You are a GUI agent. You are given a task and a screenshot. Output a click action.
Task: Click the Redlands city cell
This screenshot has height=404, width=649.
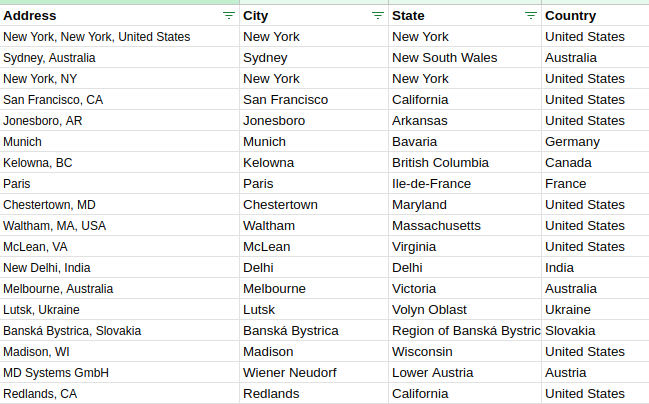tap(271, 394)
